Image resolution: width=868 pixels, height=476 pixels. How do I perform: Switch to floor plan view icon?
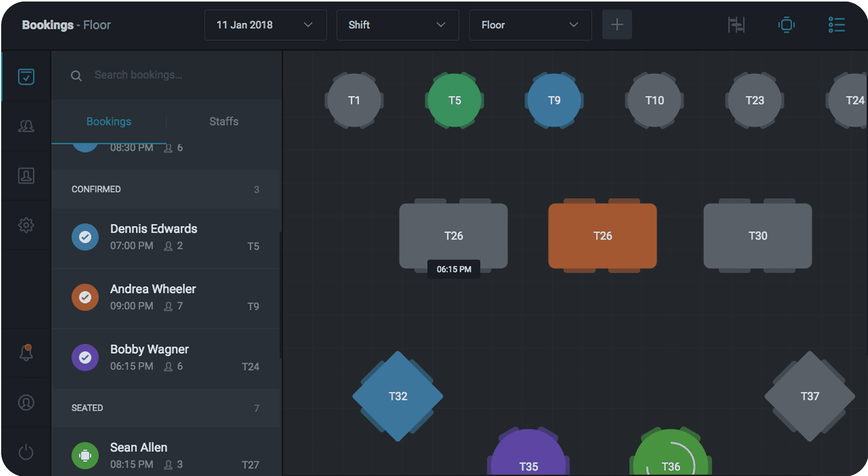click(x=786, y=25)
